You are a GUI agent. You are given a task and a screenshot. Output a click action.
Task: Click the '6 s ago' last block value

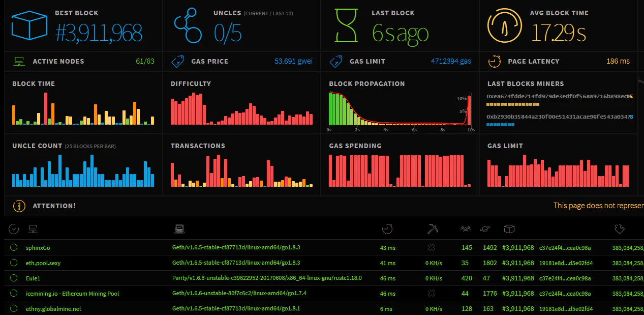[400, 33]
